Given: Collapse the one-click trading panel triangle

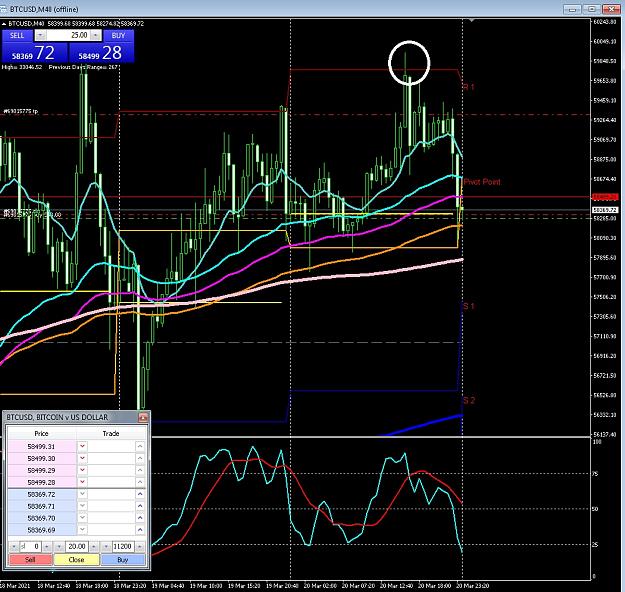Looking at the screenshot, I should pos(4,24).
